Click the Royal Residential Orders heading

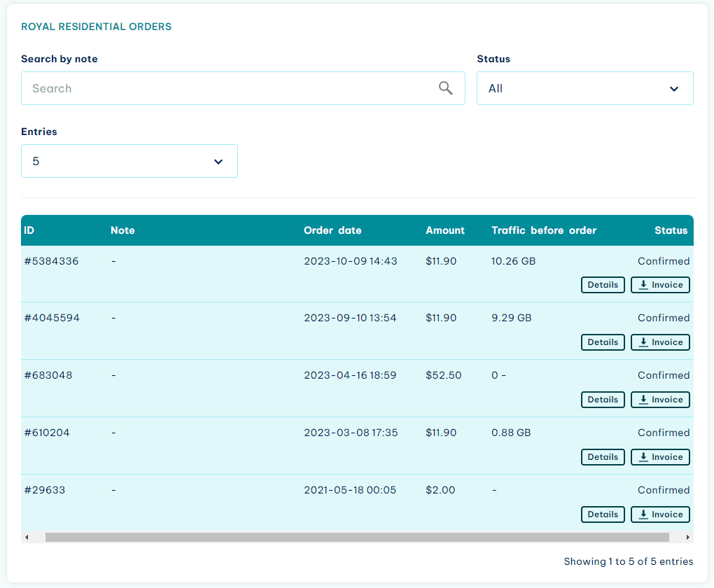click(97, 27)
